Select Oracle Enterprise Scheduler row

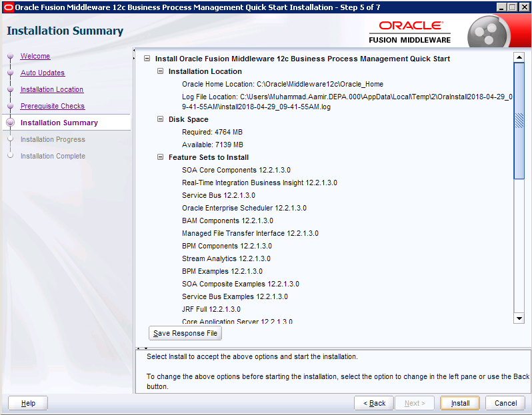(x=244, y=208)
